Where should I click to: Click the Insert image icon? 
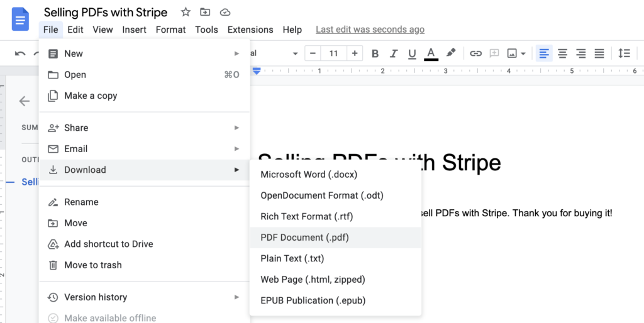pos(512,53)
